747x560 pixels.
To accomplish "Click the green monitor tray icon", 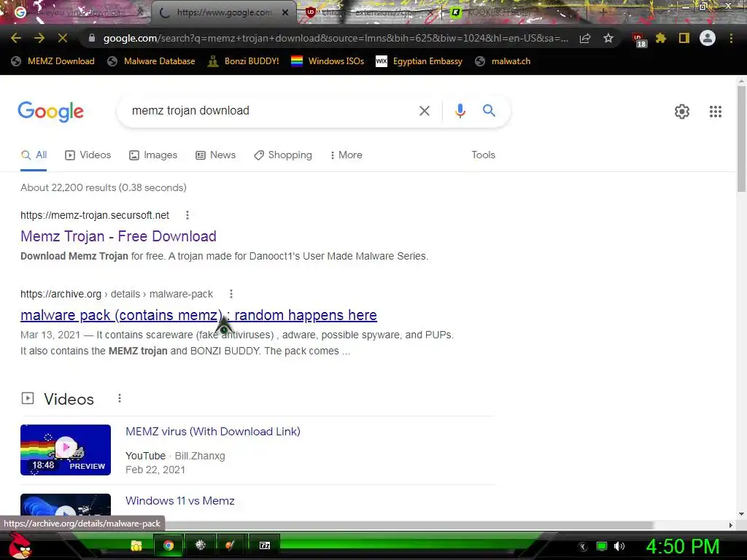I will [x=602, y=546].
